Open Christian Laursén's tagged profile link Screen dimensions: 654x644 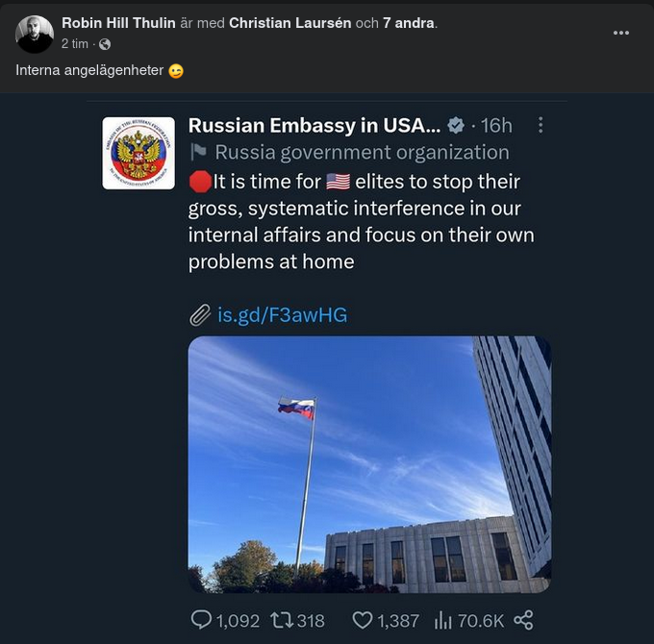coord(289,23)
